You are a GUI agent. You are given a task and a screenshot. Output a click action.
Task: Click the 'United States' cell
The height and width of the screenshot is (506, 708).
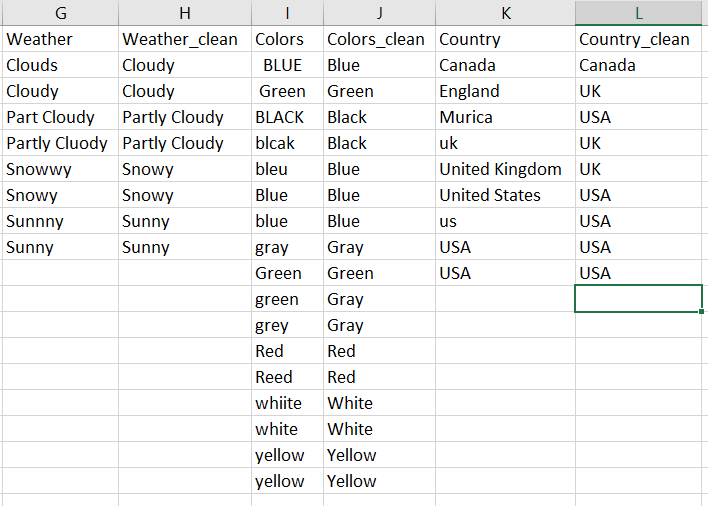[490, 196]
